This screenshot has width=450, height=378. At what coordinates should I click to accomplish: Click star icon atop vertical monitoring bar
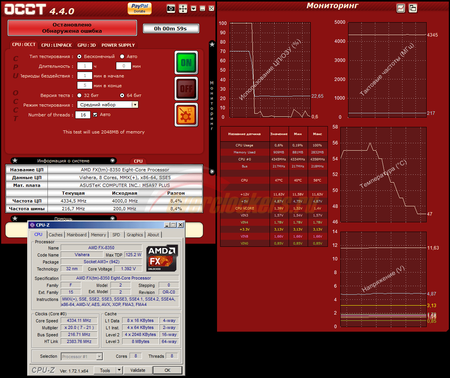pos(212,44)
